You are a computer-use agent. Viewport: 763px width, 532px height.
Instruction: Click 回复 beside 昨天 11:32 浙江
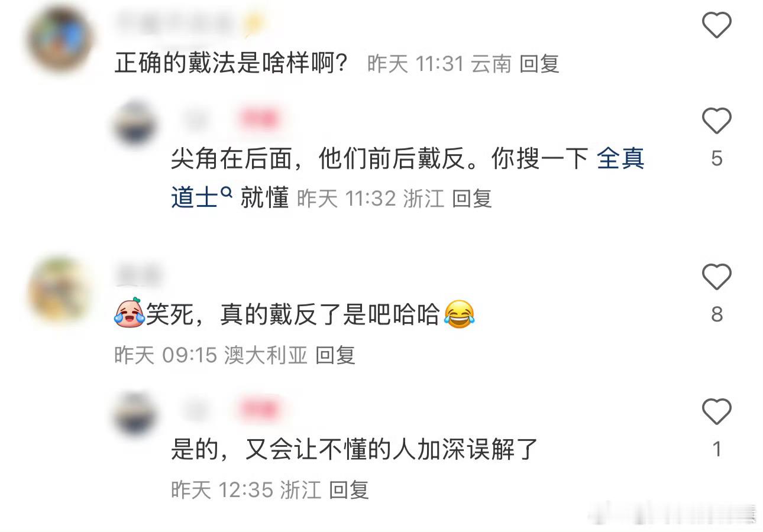pyautogui.click(x=472, y=199)
